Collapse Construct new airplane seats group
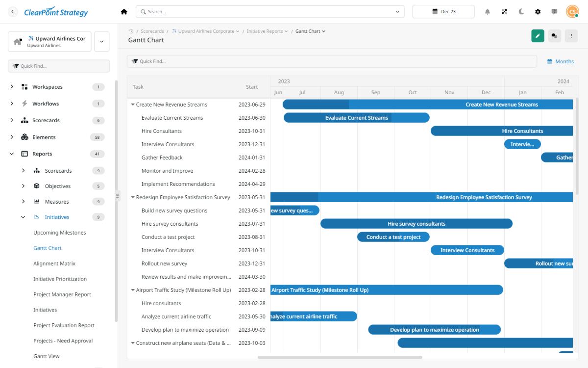Screen dimensions: 588x368 (x=133, y=343)
